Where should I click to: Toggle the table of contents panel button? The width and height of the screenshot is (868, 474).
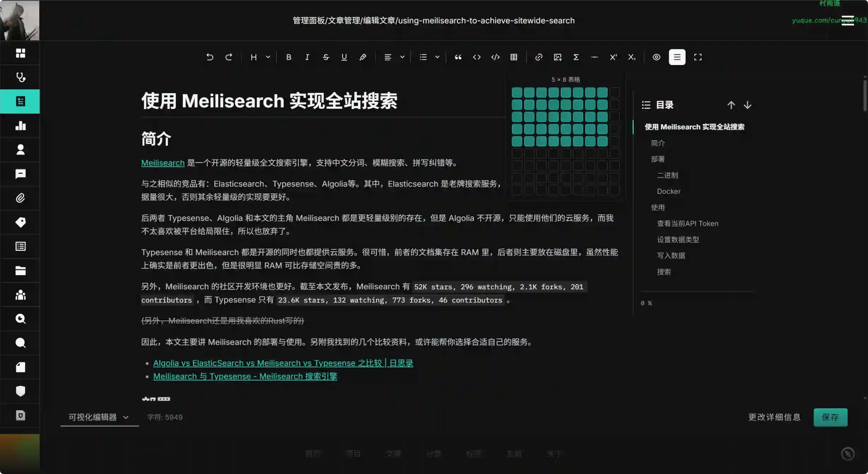point(677,57)
